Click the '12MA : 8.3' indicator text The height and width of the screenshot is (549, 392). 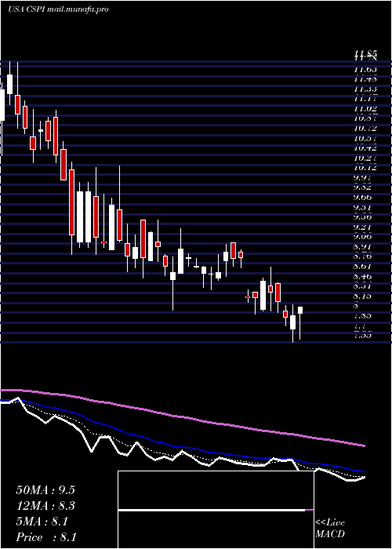pyautogui.click(x=45, y=506)
